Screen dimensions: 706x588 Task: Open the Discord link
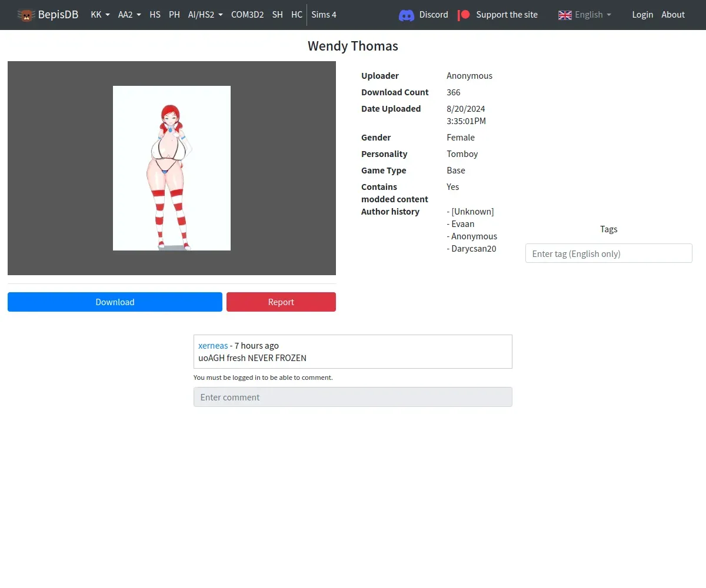pyautogui.click(x=434, y=15)
